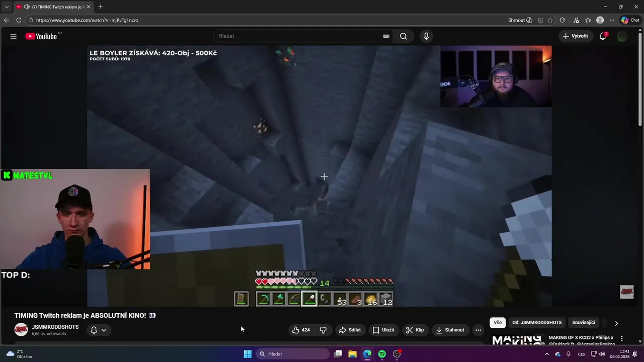Create a clip with the Klip button
The image size is (644, 362).
pyautogui.click(x=415, y=330)
